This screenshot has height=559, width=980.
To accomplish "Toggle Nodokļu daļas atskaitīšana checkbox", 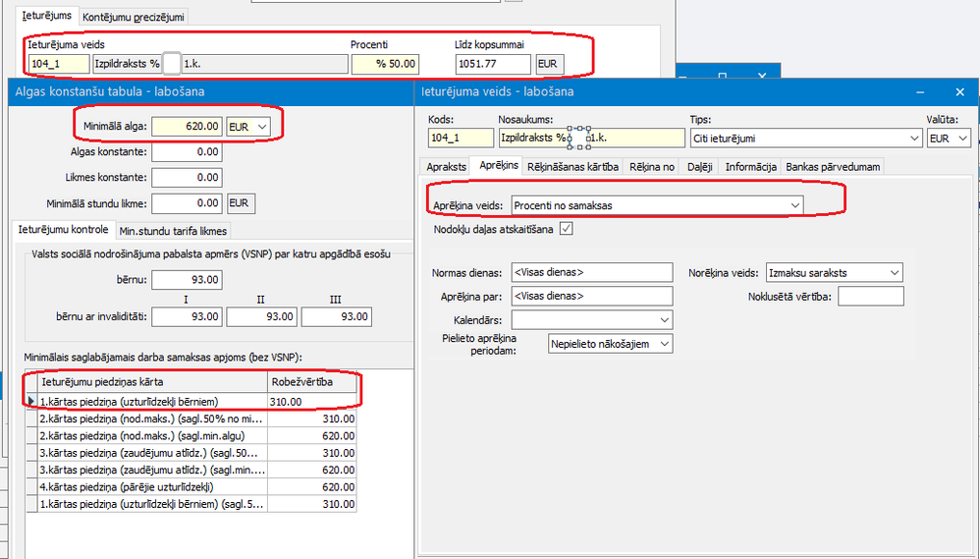I will pyautogui.click(x=566, y=229).
